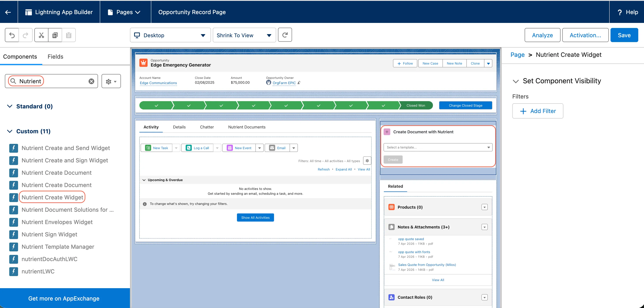Select the Related tab
Screen dimensions: 644x308
coord(395,186)
